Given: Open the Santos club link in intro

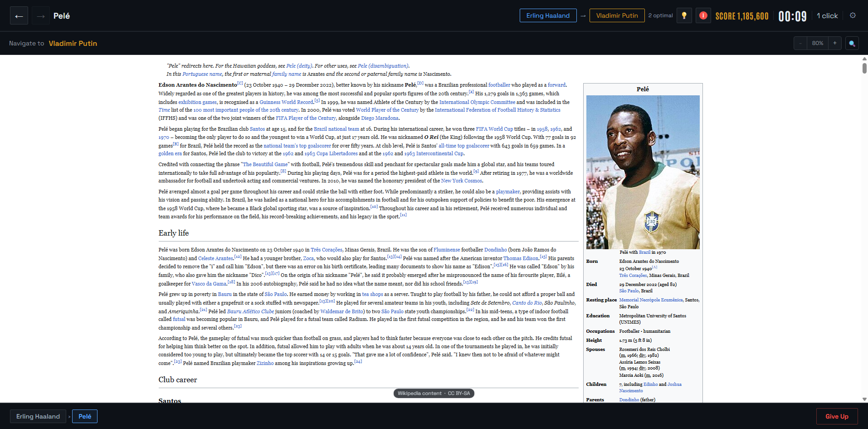Looking at the screenshot, I should coord(257,129).
